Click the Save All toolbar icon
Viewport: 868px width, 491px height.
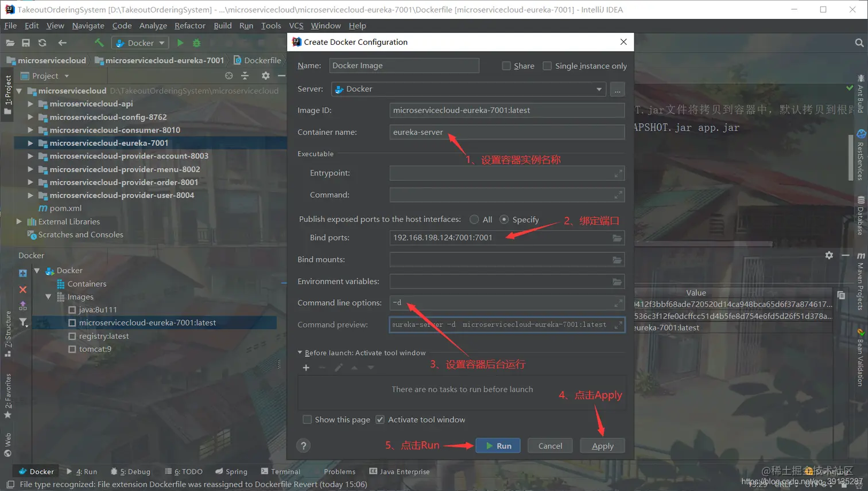pos(26,43)
